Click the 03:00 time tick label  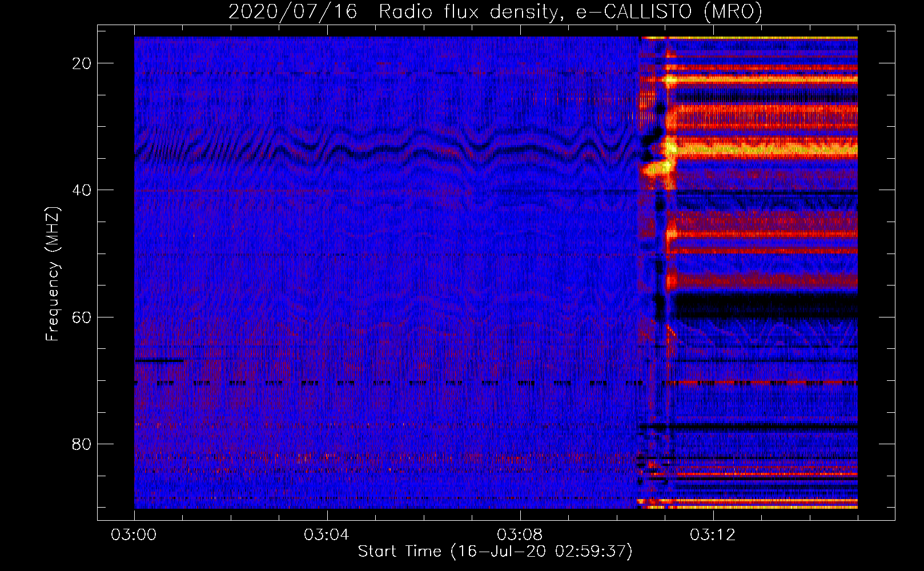point(134,535)
